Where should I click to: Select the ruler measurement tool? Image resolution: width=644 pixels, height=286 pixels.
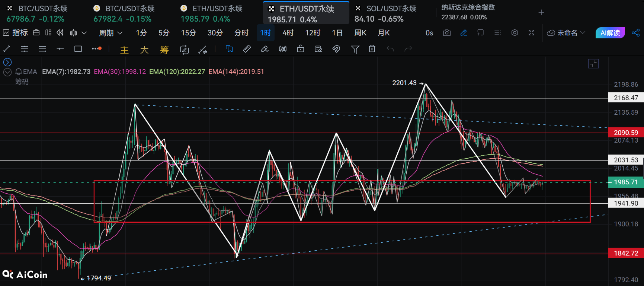coord(247,49)
